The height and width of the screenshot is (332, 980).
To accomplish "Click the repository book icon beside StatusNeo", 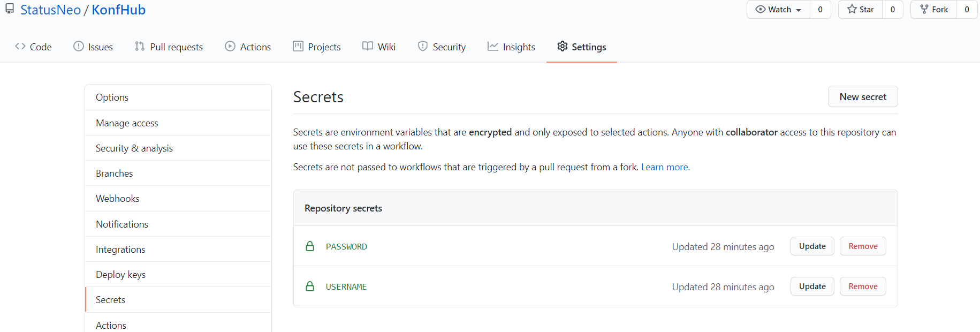I will (10, 9).
